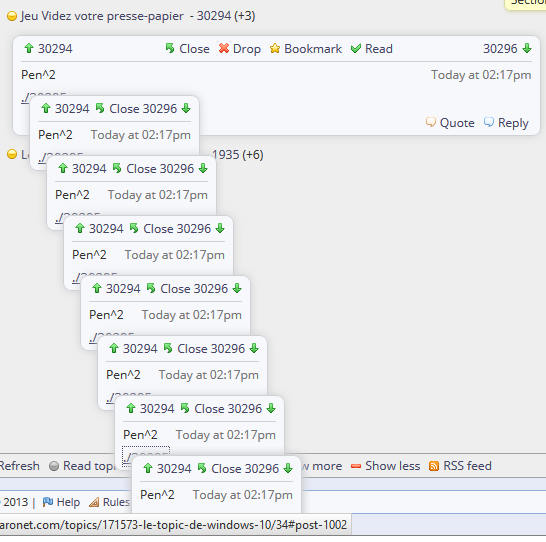Screen dimensions: 546x542
Task: Close the top post using Close button
Action: (x=187, y=48)
